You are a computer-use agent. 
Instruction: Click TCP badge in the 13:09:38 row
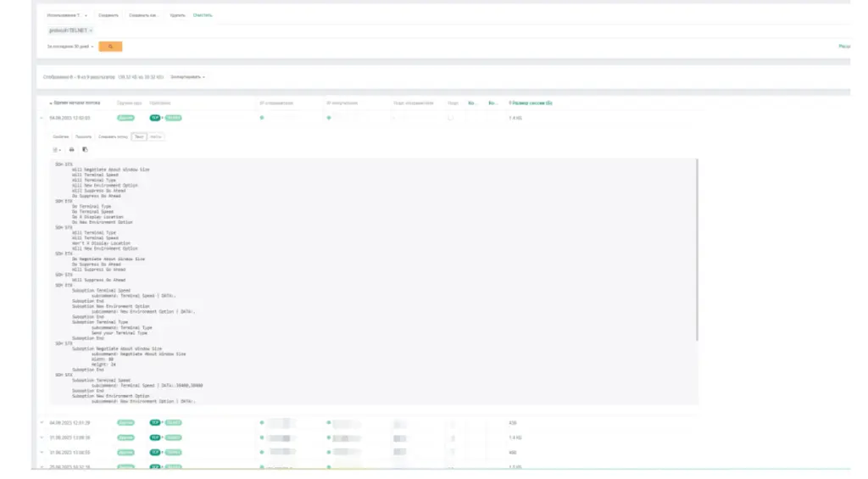155,437
